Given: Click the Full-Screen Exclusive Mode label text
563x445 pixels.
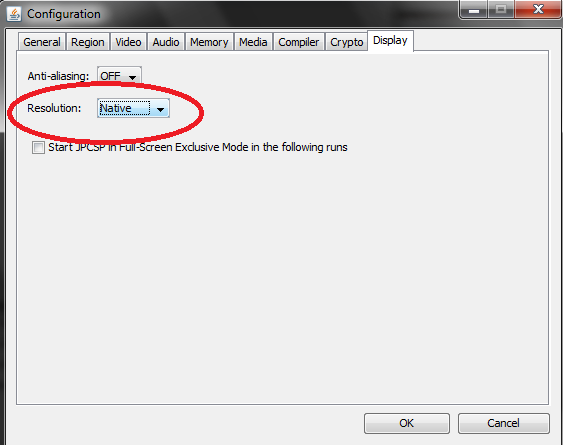Looking at the screenshot, I should [x=198, y=147].
